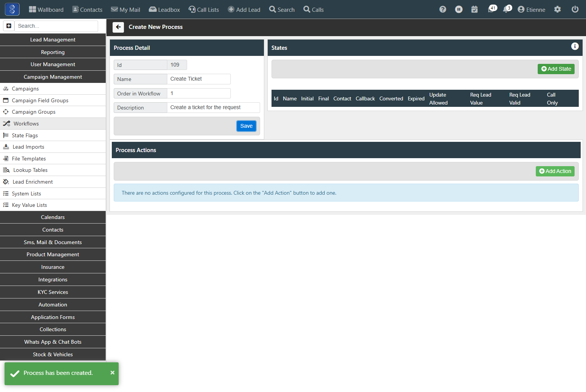Open Search in top navigation
Viewport: 586px width, 392px height.
click(282, 10)
